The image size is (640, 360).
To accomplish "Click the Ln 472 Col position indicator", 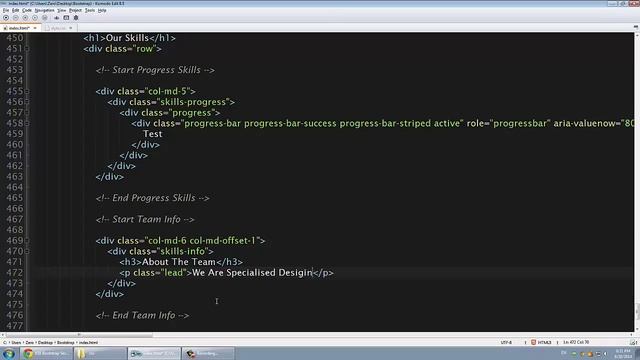I will coord(576,342).
